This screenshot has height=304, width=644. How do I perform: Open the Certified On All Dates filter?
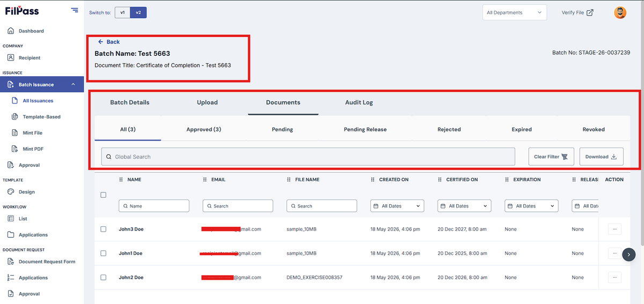tap(465, 206)
